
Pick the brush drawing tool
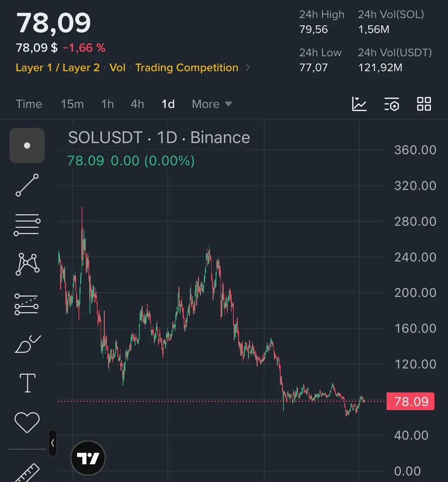point(27,344)
